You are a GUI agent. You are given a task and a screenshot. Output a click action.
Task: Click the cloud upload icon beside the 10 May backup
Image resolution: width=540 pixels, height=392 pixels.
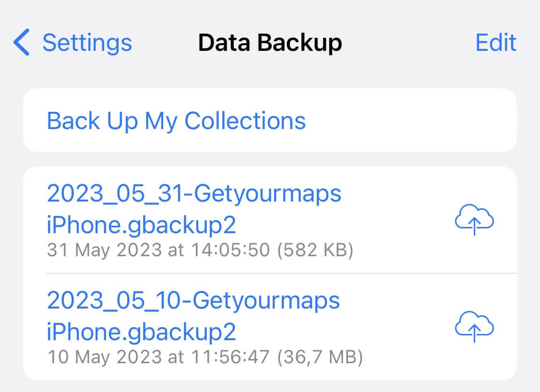[474, 327]
